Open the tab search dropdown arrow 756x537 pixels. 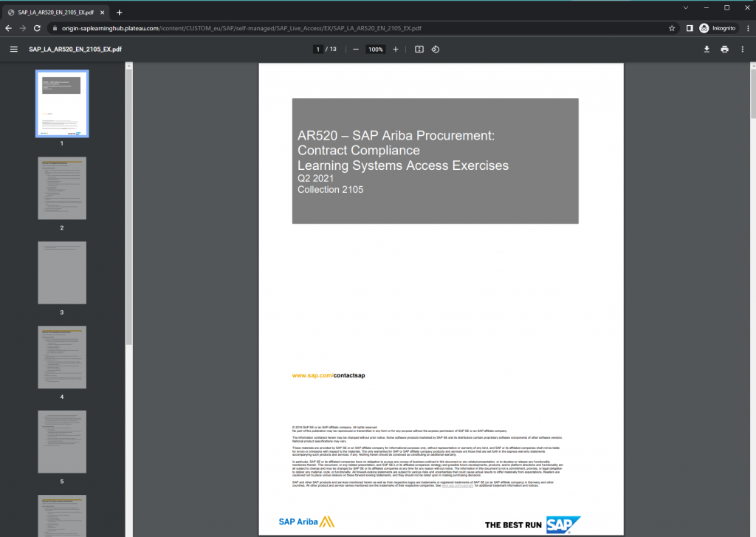click(x=686, y=8)
